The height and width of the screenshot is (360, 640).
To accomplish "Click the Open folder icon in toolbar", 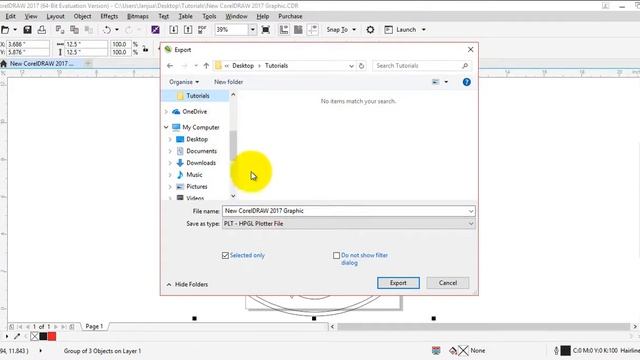I will pyautogui.click(x=5, y=30).
